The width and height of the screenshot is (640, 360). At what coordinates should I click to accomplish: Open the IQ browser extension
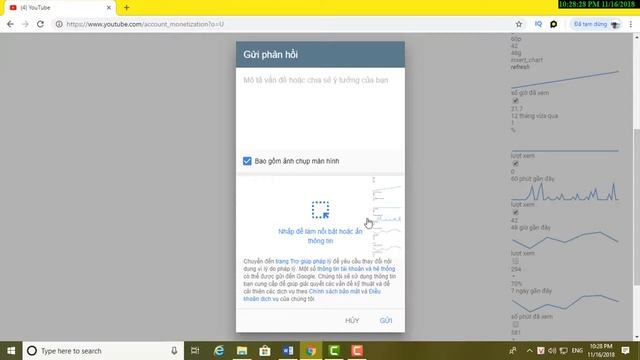pos(538,24)
